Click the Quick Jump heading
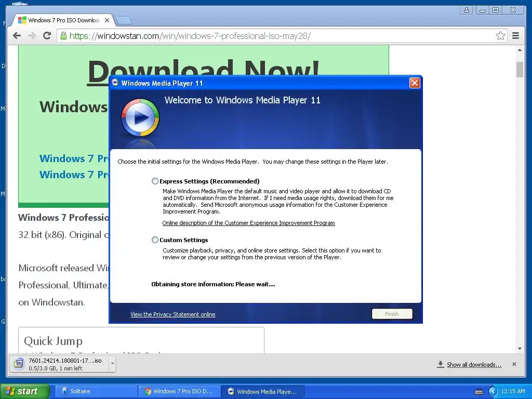The width and height of the screenshot is (532, 399). click(x=54, y=341)
